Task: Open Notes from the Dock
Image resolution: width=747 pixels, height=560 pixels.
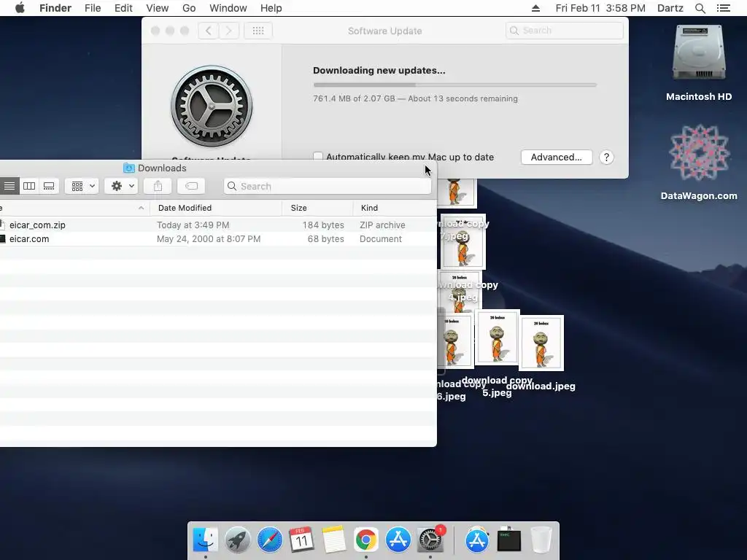Action: 333,540
